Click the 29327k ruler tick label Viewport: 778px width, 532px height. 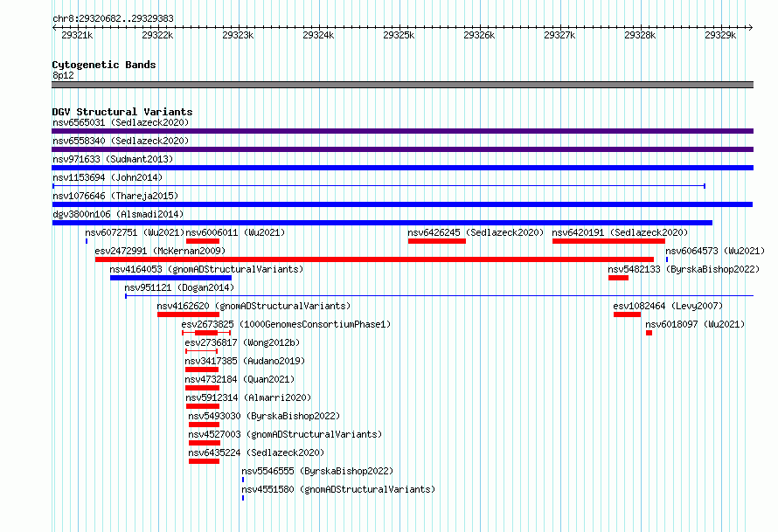pyautogui.click(x=559, y=36)
